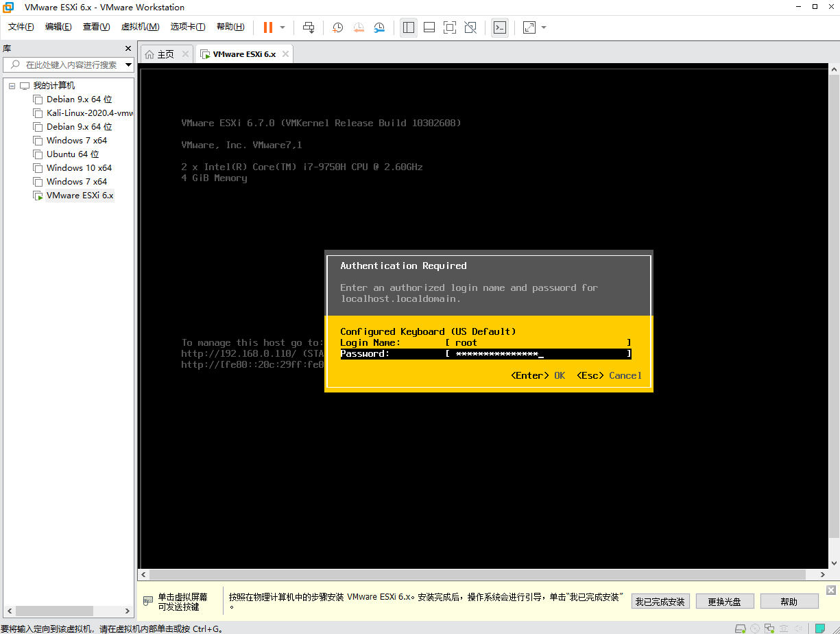Click the Login Name field in the console
This screenshot has height=634, width=840.
[x=538, y=342]
